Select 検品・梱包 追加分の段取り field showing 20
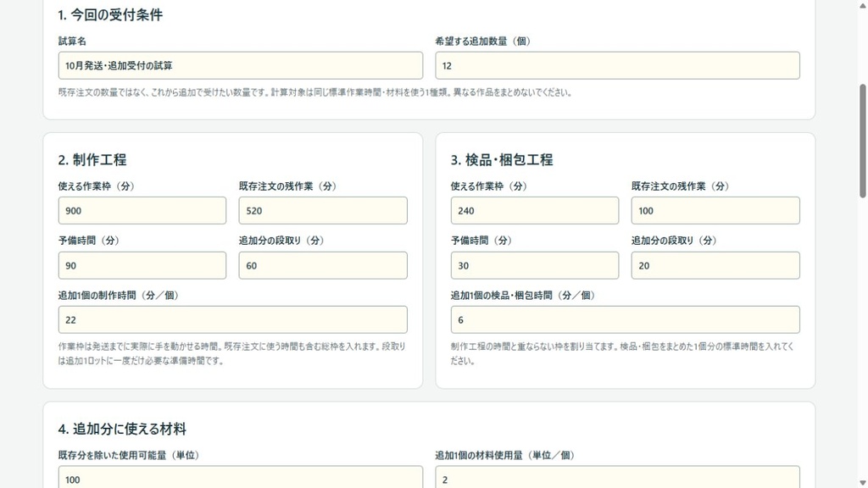The height and width of the screenshot is (488, 868). (x=715, y=265)
